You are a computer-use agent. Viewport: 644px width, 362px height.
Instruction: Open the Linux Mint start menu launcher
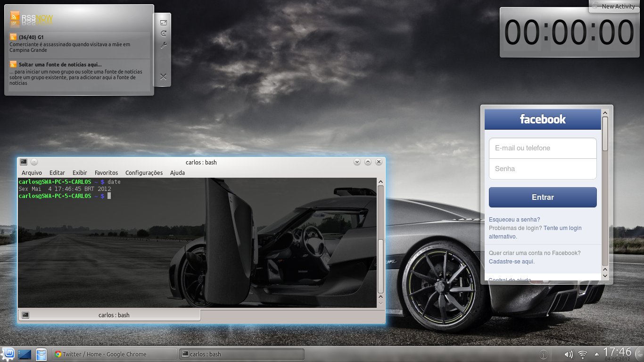(x=8, y=354)
